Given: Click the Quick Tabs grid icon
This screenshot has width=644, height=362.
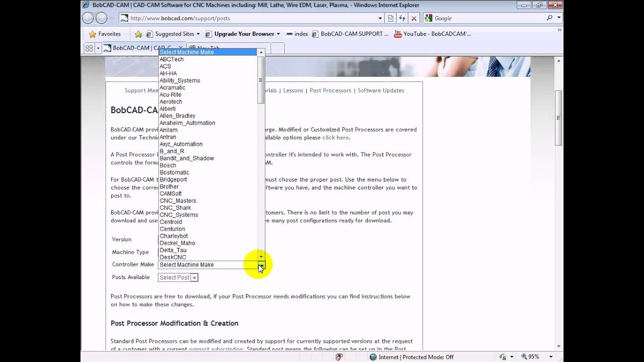Looking at the screenshot, I should 89,48.
